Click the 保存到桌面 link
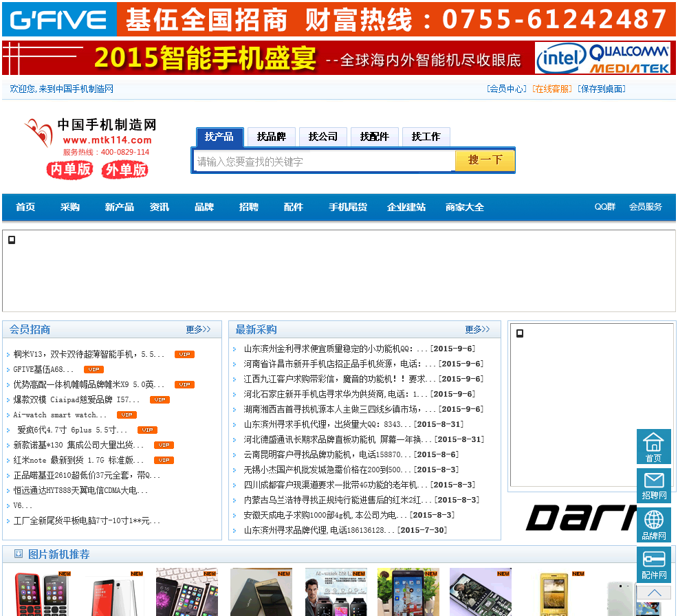This screenshot has height=616, width=678. pyautogui.click(x=602, y=89)
